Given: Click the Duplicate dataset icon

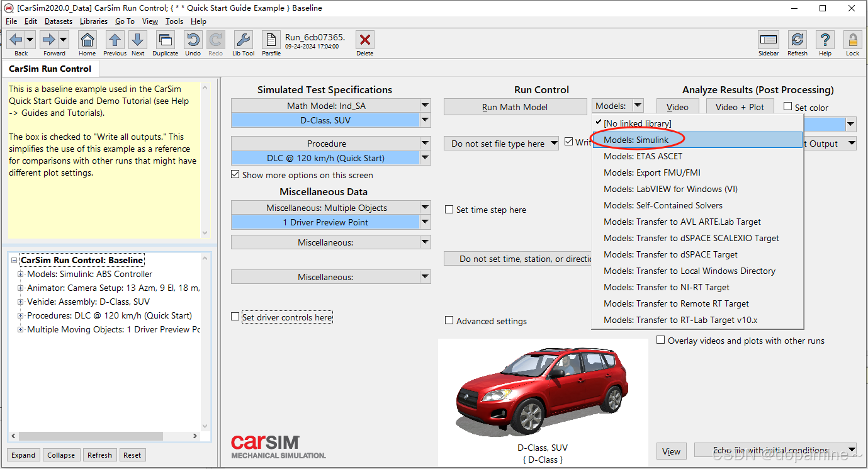Looking at the screenshot, I should click(x=166, y=40).
